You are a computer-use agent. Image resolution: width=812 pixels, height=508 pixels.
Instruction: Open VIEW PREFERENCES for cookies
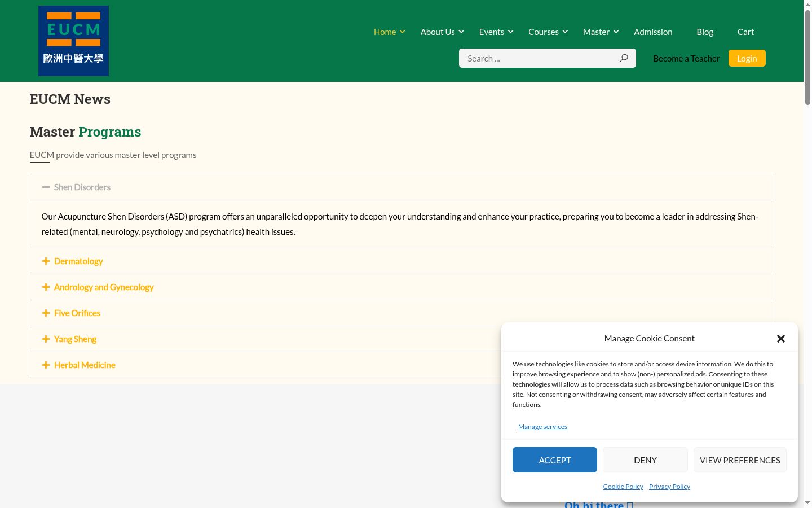click(740, 460)
